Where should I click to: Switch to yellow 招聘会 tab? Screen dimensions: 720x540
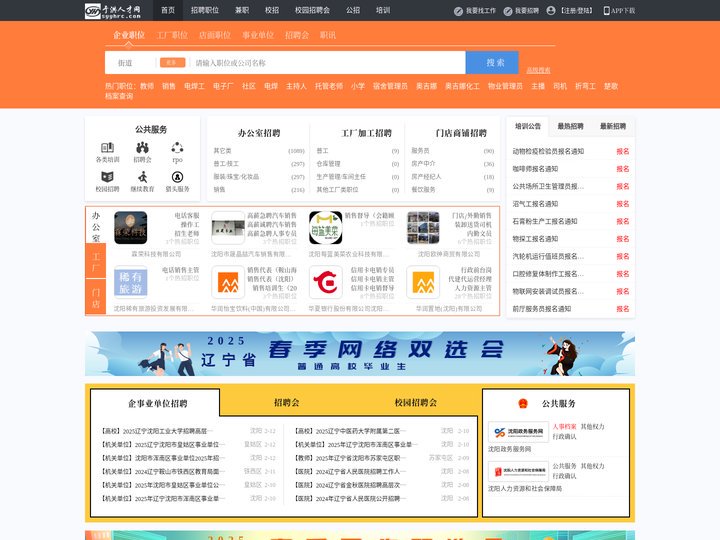pos(287,403)
